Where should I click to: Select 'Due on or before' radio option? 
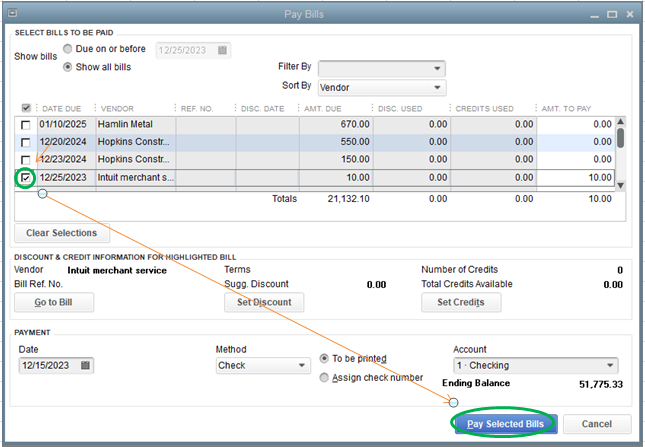click(67, 49)
